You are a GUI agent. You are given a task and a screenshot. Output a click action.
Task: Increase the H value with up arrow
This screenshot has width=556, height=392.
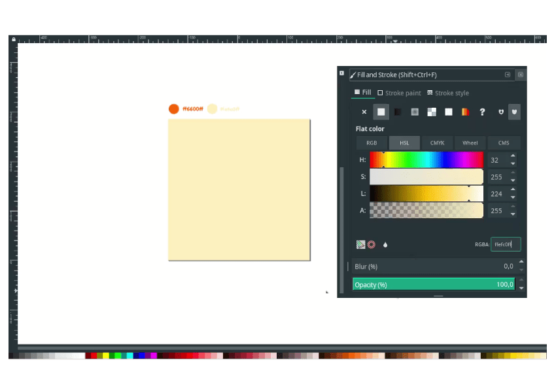pos(513,155)
